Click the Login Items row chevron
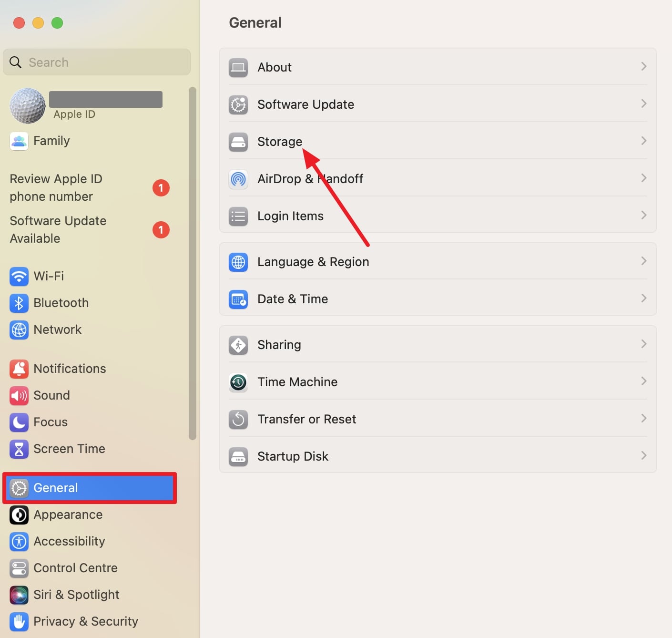672x638 pixels. point(643,215)
